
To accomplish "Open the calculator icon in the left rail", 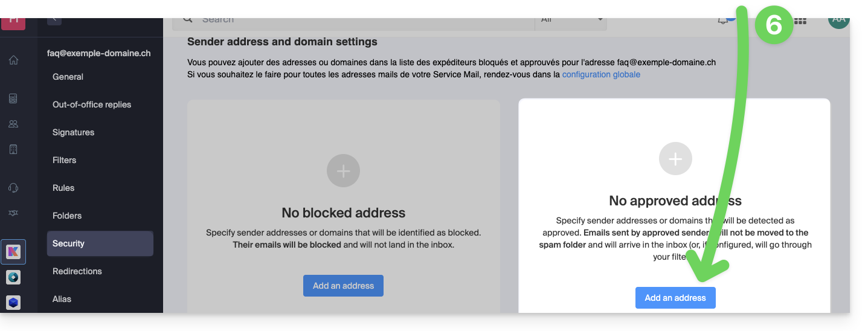I will click(13, 98).
